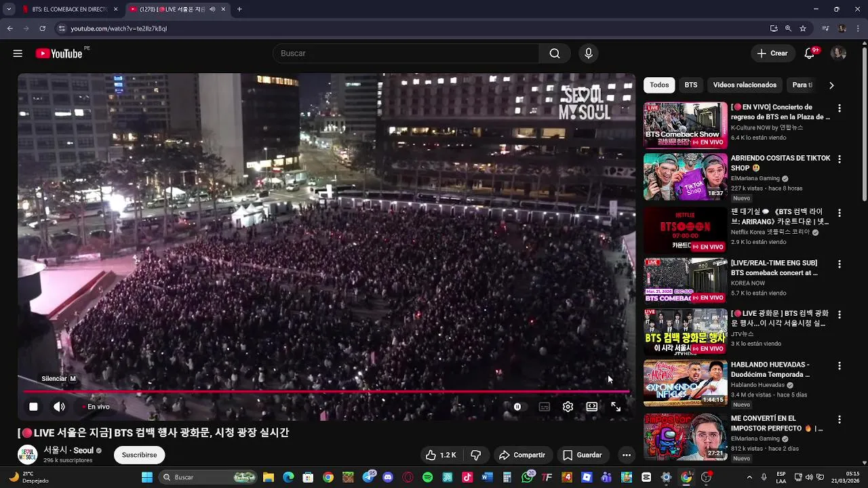Share the video via Compartir
The image size is (868, 488).
click(x=522, y=455)
